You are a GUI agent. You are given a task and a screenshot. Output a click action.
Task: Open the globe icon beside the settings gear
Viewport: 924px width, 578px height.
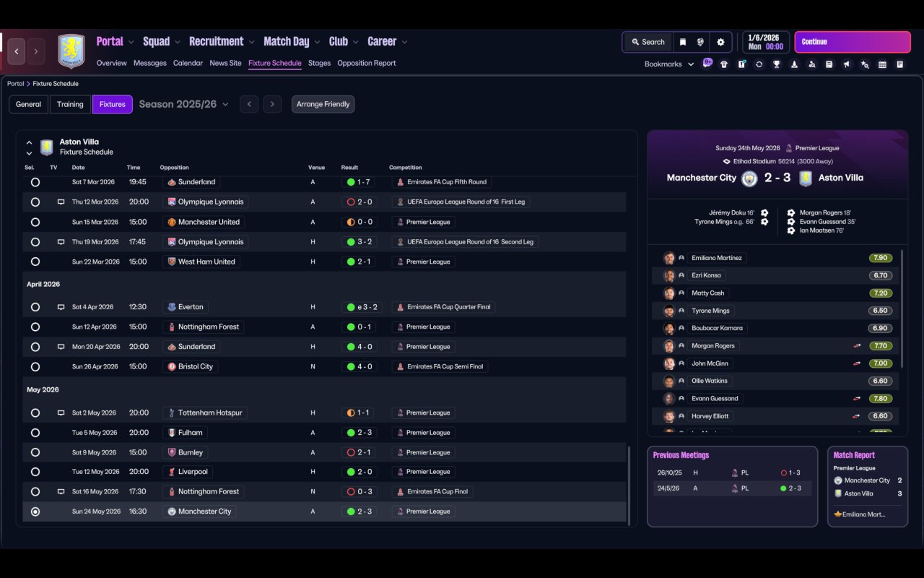(700, 42)
